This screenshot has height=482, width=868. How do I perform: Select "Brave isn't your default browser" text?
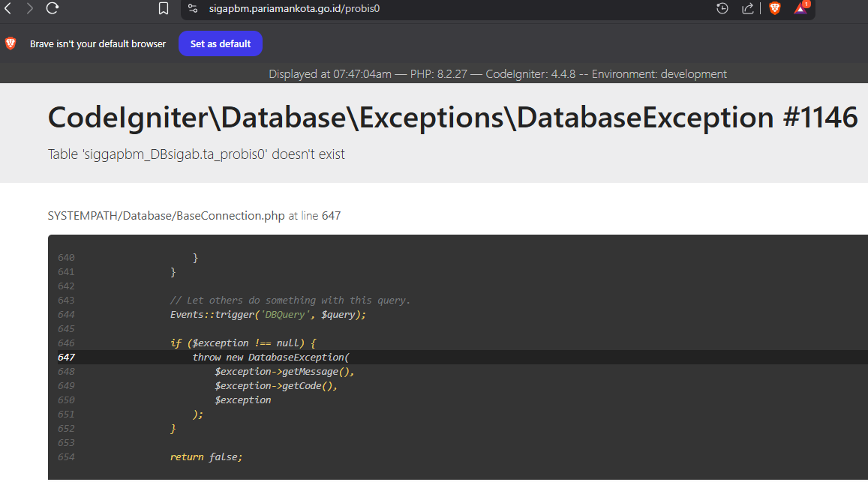(98, 43)
